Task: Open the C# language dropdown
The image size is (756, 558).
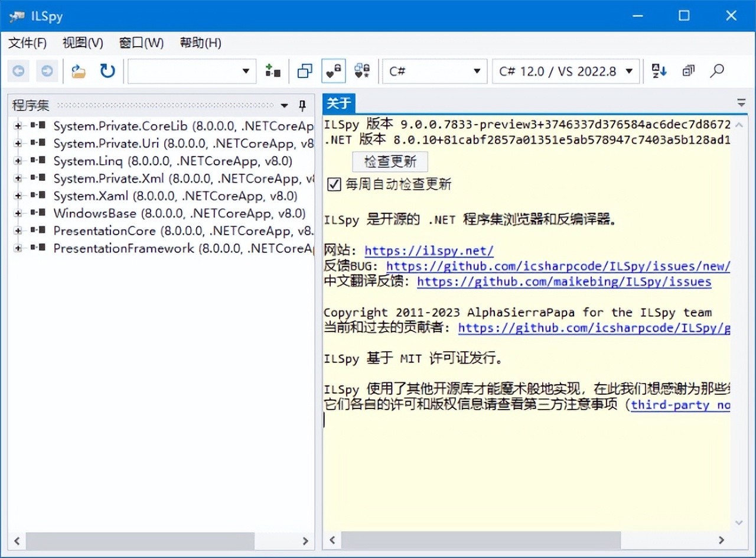Action: (434, 71)
